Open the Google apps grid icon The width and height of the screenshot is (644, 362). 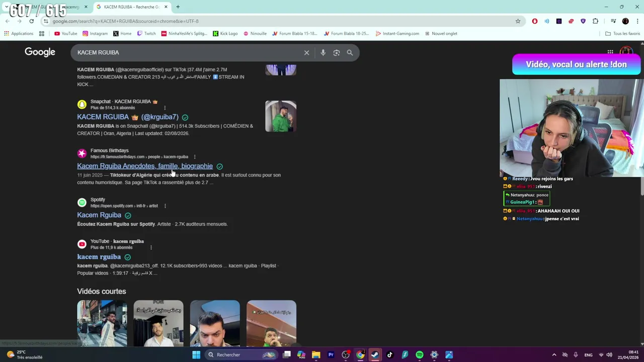(610, 52)
